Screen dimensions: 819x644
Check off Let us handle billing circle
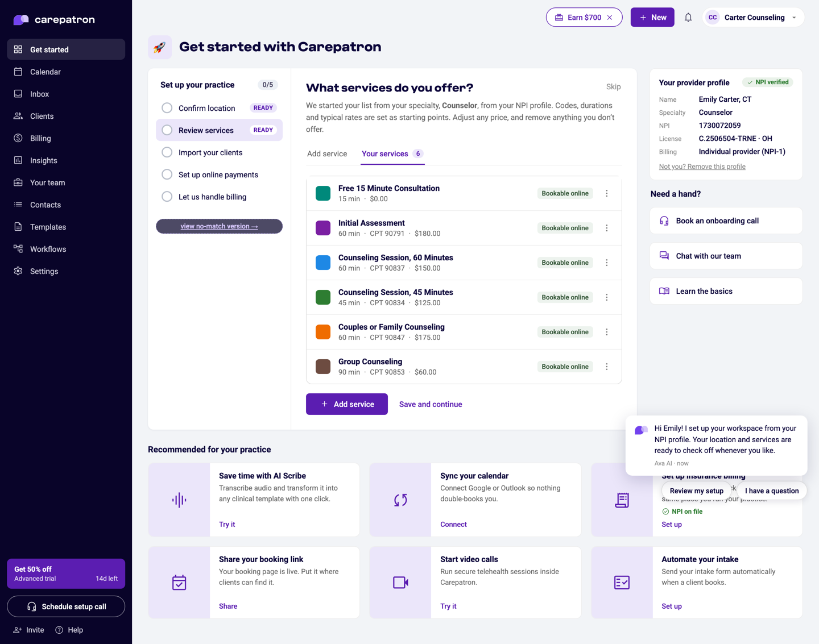[x=167, y=197]
